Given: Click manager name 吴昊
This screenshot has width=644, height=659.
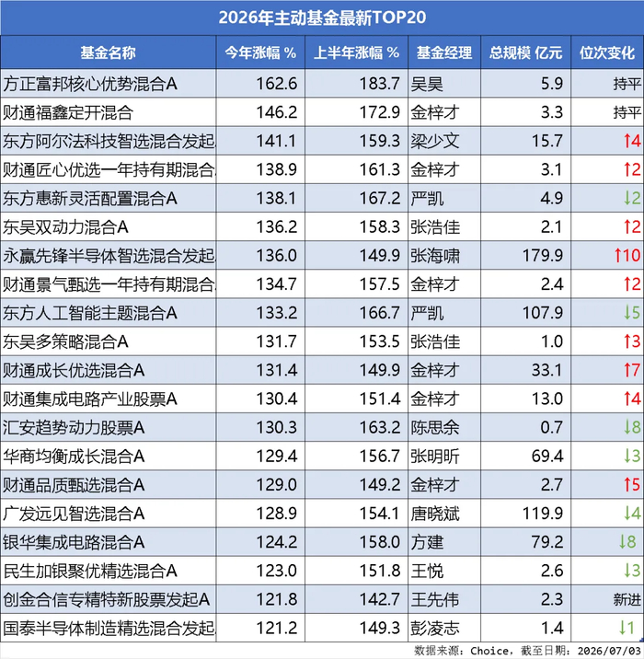Looking at the screenshot, I should point(427,84).
